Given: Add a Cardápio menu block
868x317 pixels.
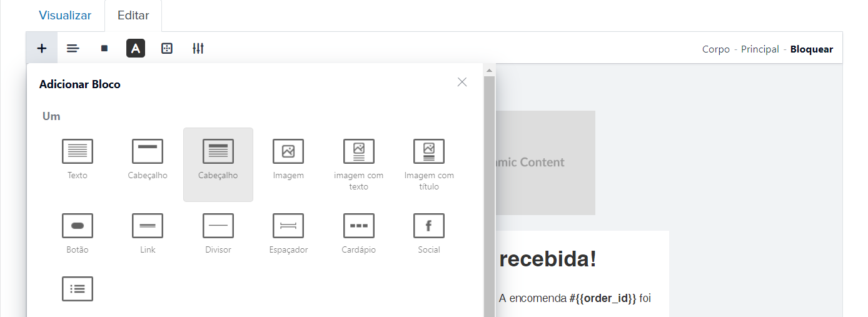Looking at the screenshot, I should click(x=359, y=233).
